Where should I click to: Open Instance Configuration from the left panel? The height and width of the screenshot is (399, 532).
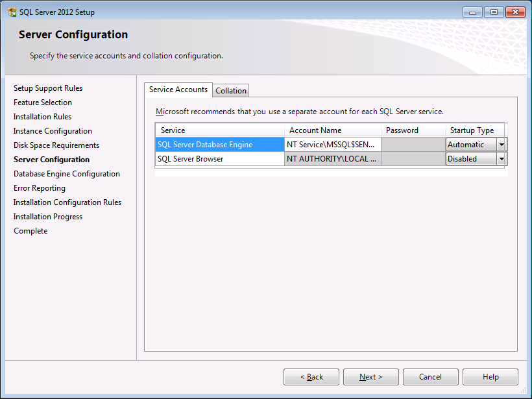53,130
